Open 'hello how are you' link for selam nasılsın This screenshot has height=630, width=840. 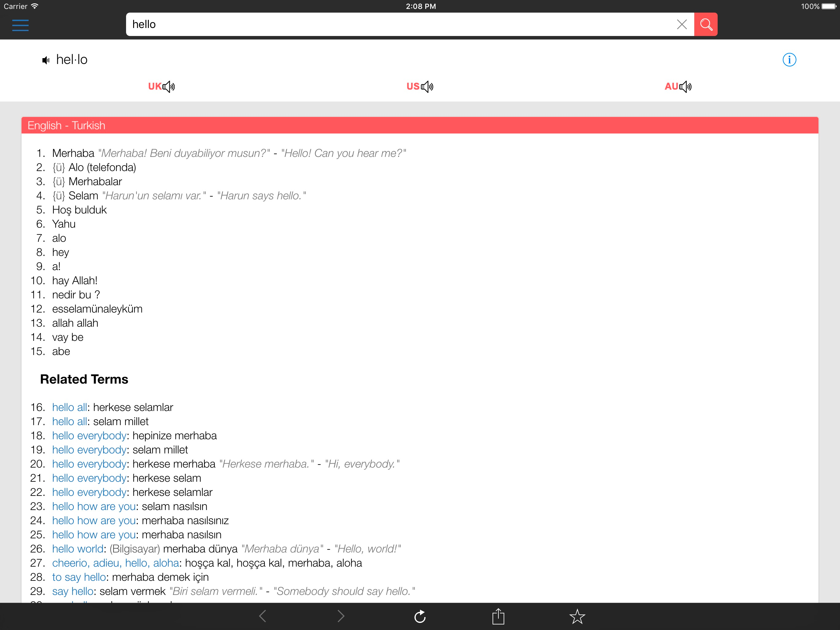tap(94, 507)
